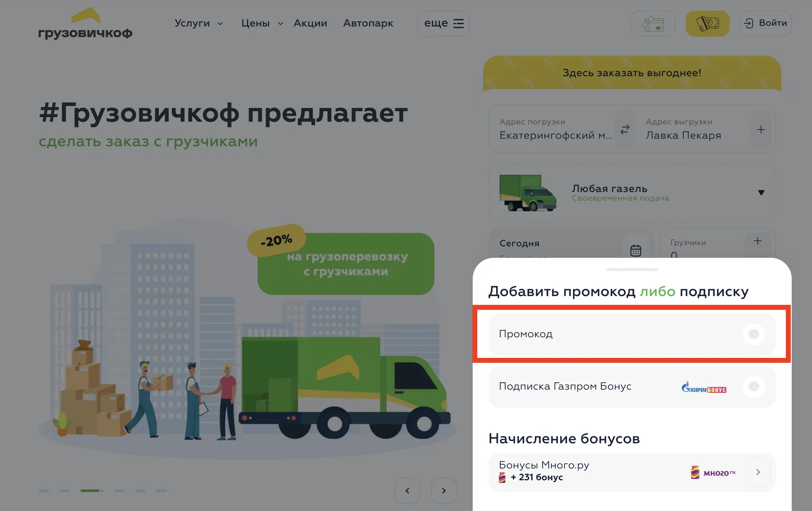The image size is (812, 511).
Task: Click the green gazelle truck thumbnail
Action: (527, 193)
